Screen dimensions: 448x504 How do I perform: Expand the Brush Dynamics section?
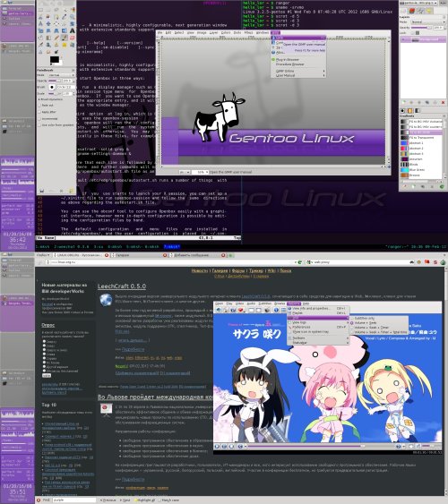(x=50, y=99)
